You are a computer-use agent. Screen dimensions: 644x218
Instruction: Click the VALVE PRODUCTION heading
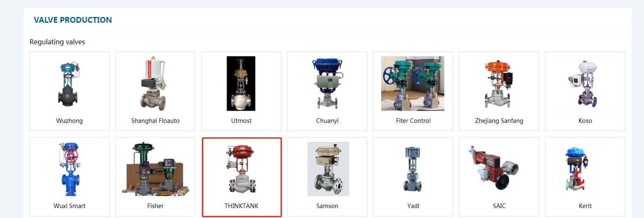(x=73, y=20)
